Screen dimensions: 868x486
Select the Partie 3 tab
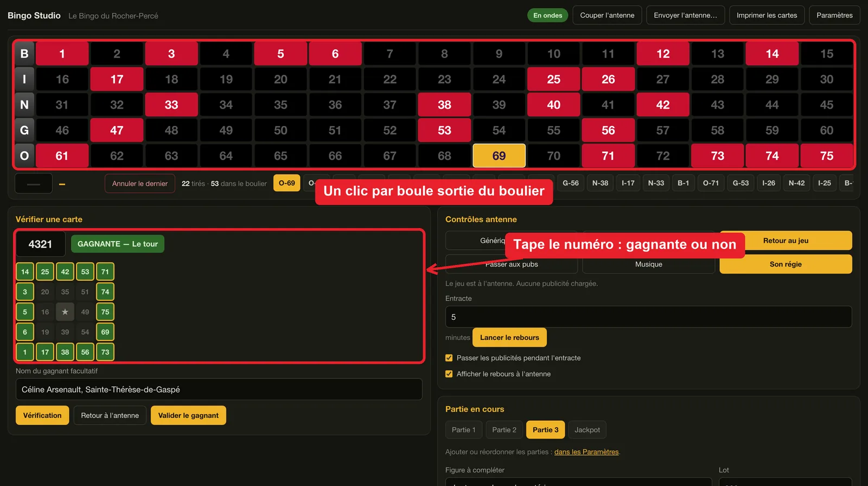click(546, 430)
